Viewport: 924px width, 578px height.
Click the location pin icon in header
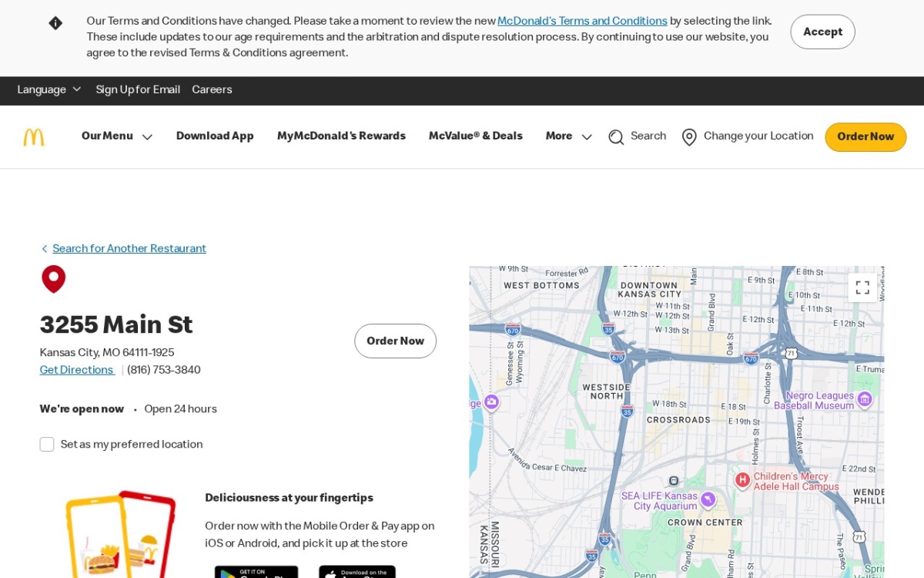(689, 137)
